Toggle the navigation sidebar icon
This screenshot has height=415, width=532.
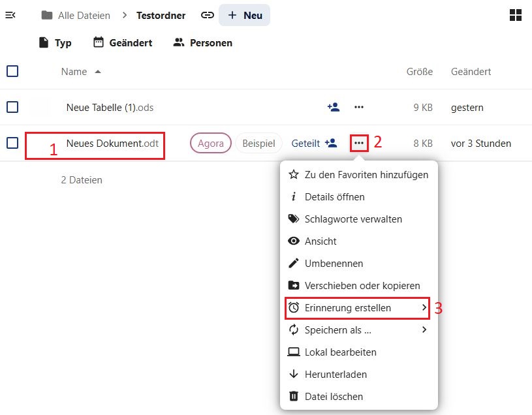10,15
